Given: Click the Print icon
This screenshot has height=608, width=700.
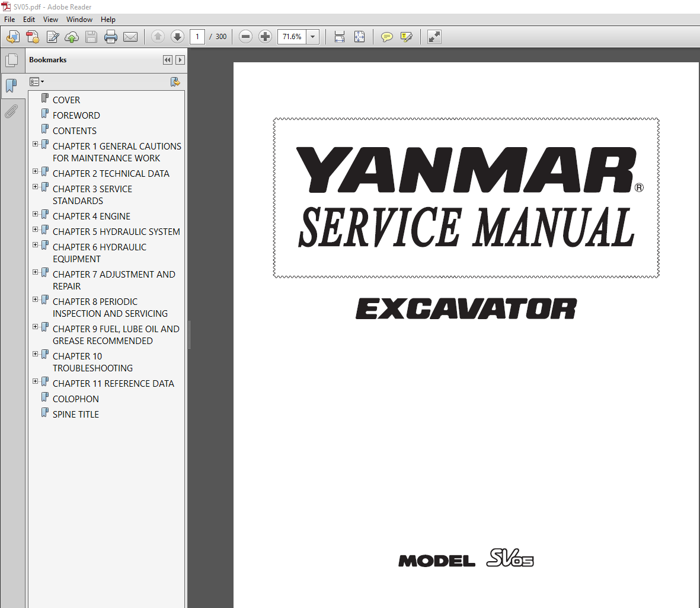Looking at the screenshot, I should [111, 37].
